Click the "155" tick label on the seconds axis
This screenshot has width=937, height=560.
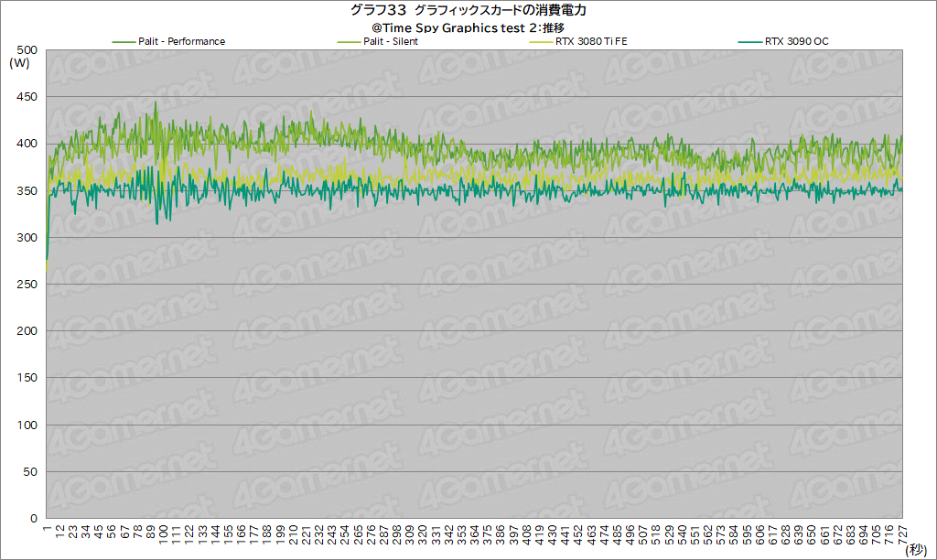pos(228,533)
